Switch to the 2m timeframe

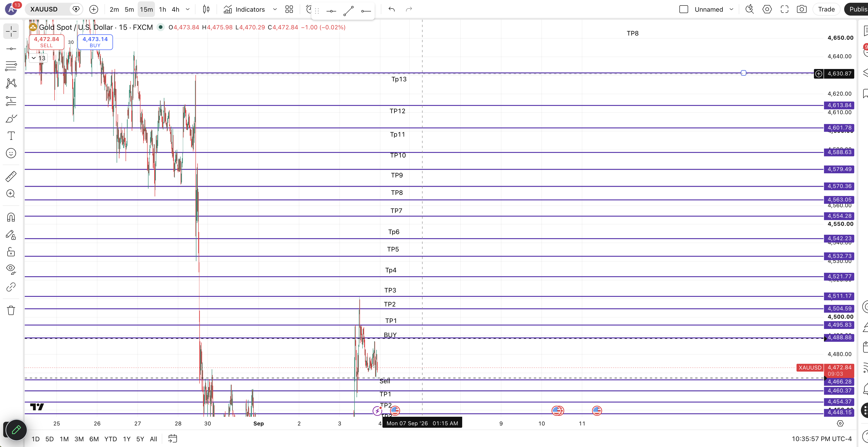click(114, 9)
